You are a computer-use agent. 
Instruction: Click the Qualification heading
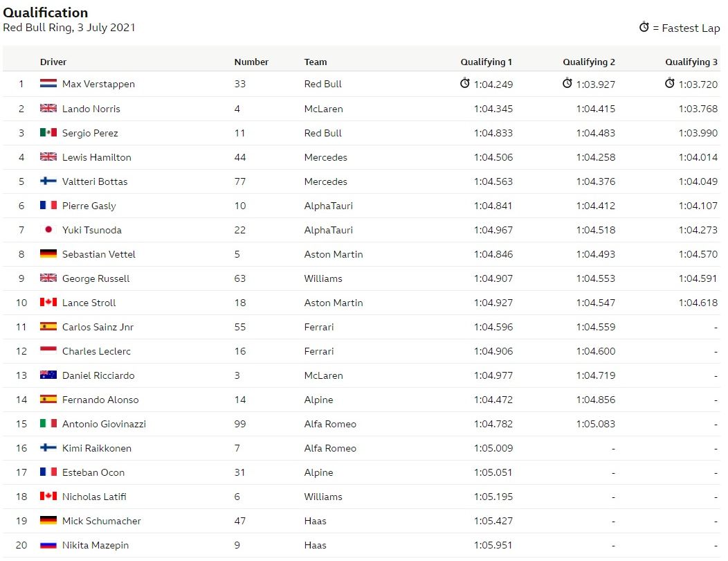(46, 12)
